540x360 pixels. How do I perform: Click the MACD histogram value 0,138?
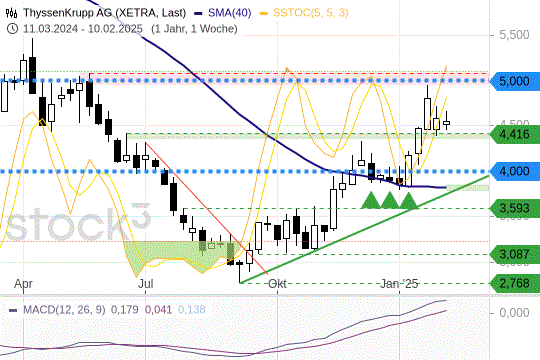point(192,309)
